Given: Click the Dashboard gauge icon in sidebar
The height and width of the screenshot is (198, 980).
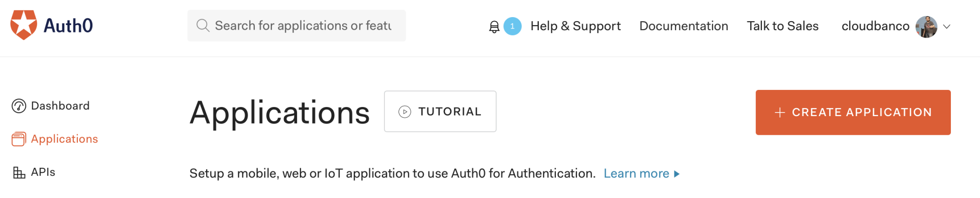Looking at the screenshot, I should coord(19,106).
